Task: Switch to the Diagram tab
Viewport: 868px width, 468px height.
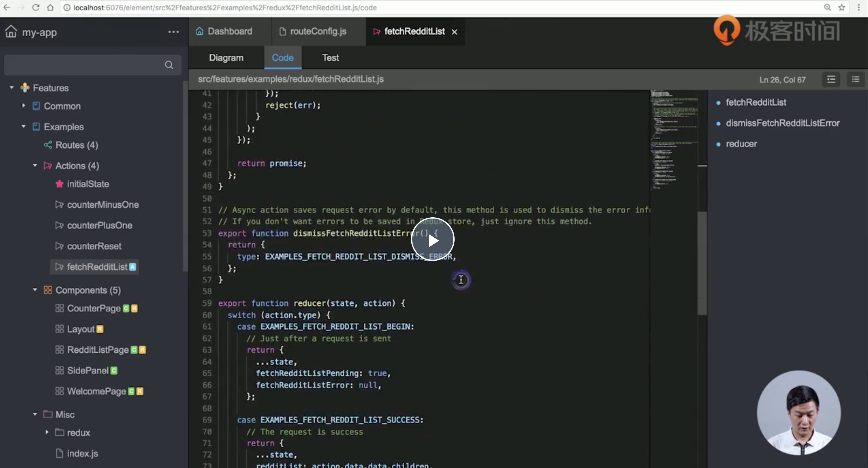Action: pos(226,58)
